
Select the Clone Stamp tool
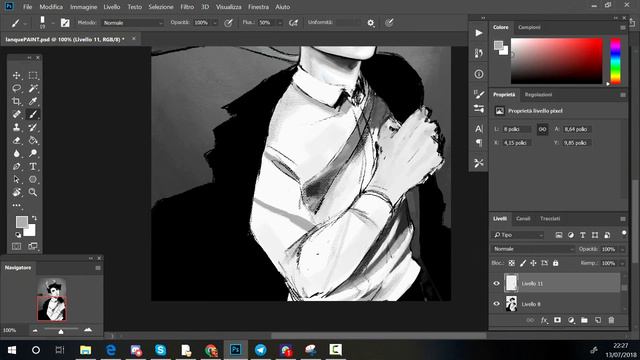pos(16,127)
